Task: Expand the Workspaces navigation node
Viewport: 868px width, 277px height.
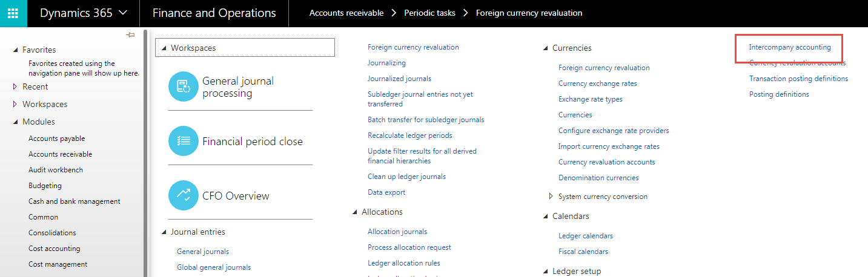Action: (16, 105)
